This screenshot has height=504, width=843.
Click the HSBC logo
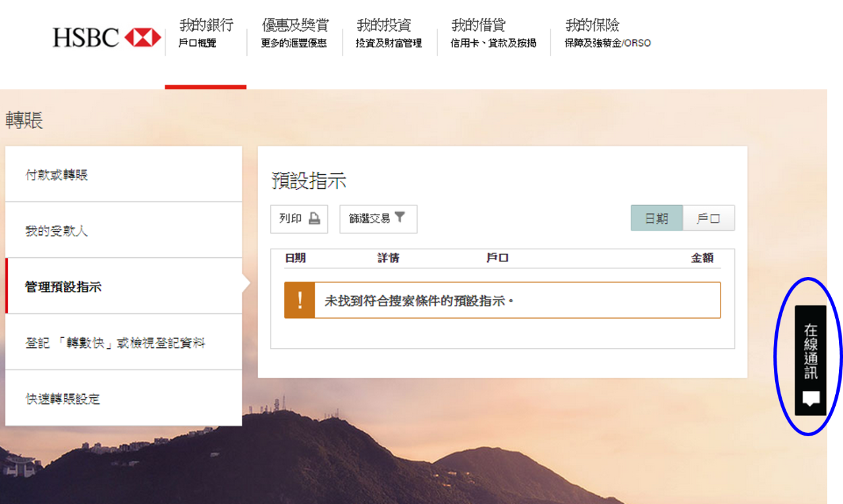[x=107, y=38]
